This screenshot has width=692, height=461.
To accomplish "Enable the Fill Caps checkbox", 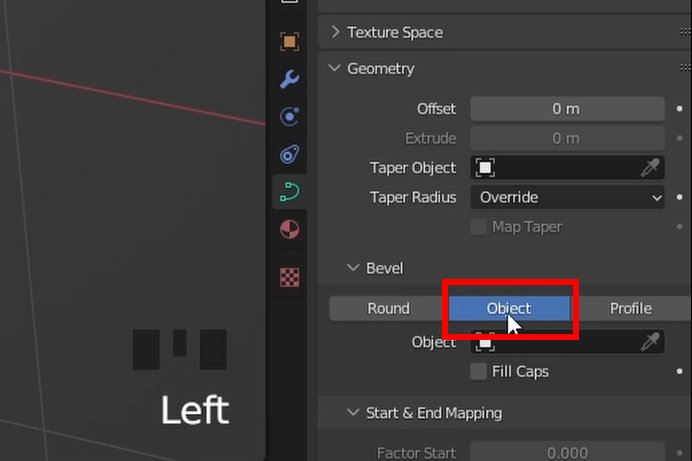I will pyautogui.click(x=478, y=371).
